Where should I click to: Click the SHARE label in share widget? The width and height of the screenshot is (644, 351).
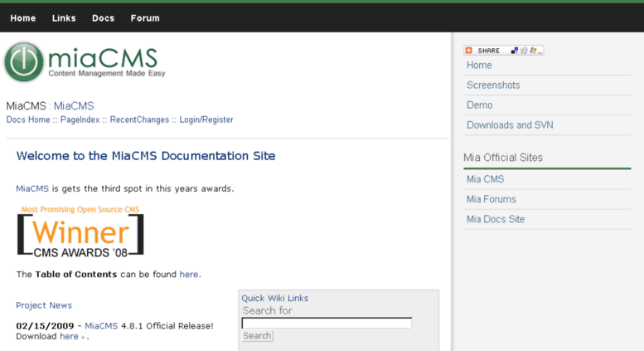pyautogui.click(x=488, y=51)
